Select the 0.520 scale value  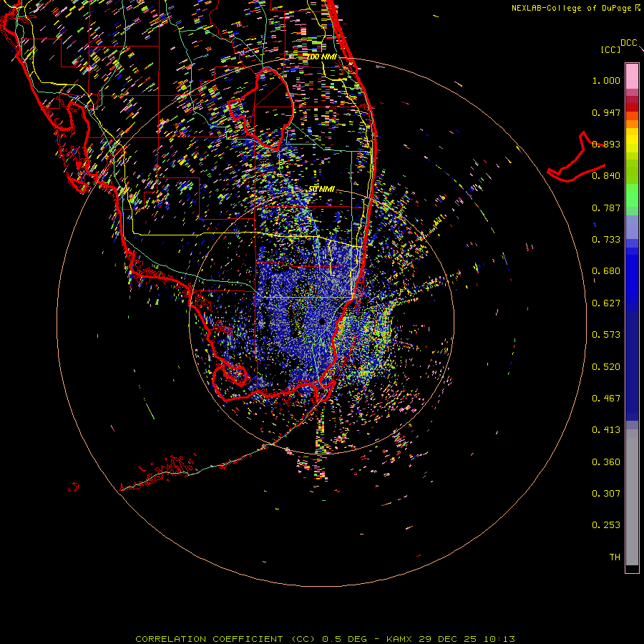(x=606, y=367)
